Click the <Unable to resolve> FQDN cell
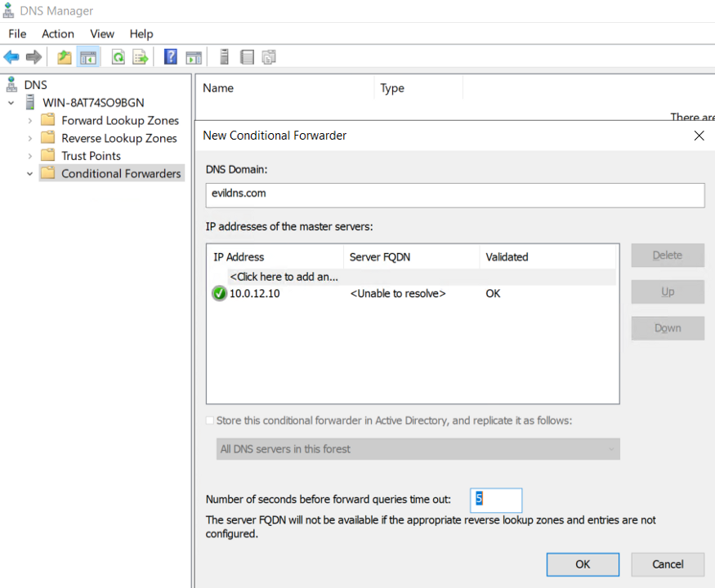This screenshot has width=715, height=588. pyautogui.click(x=398, y=293)
